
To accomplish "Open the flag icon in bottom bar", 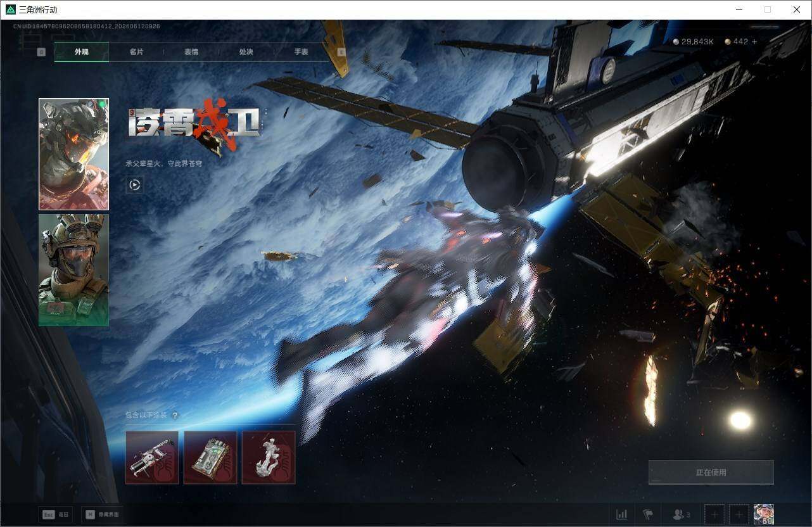I will tap(648, 514).
